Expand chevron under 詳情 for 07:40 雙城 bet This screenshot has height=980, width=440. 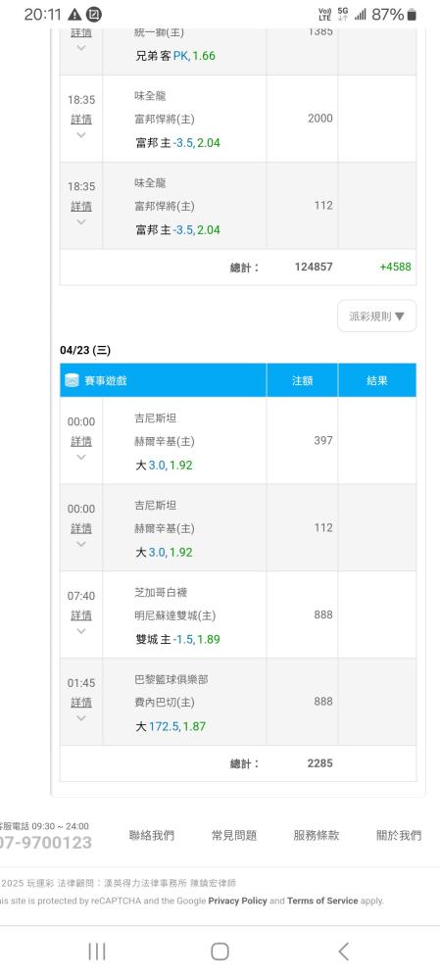80,631
